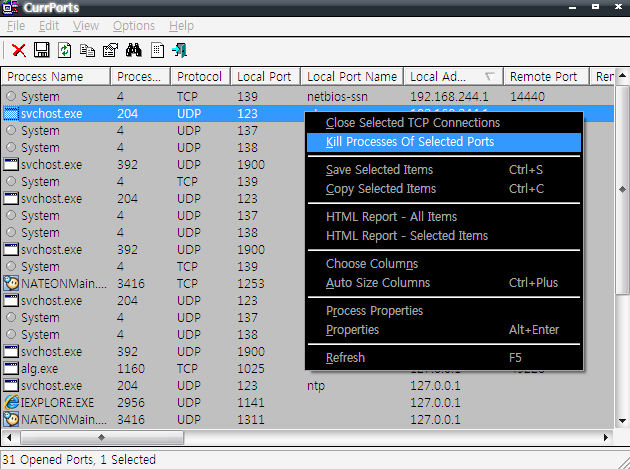Choose Save Selected Items
Screen dimensions: 630x469
(x=444, y=170)
